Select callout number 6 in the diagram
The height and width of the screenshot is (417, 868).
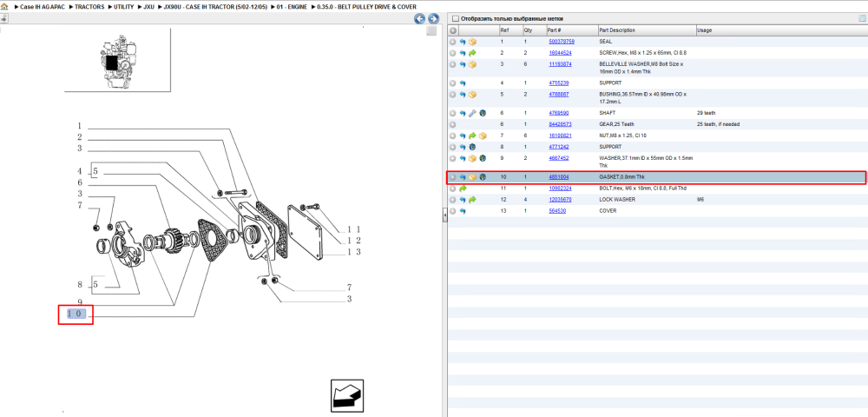click(80, 182)
